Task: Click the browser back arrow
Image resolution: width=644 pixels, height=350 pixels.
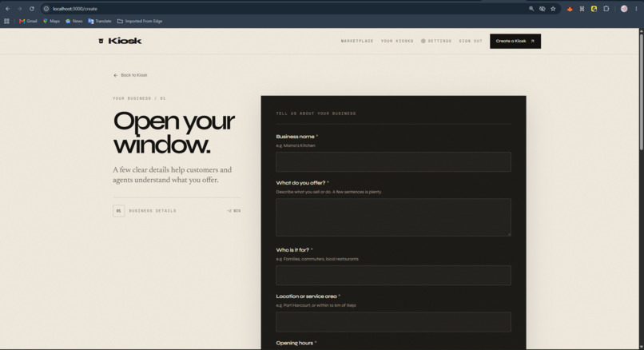Action: click(8, 9)
